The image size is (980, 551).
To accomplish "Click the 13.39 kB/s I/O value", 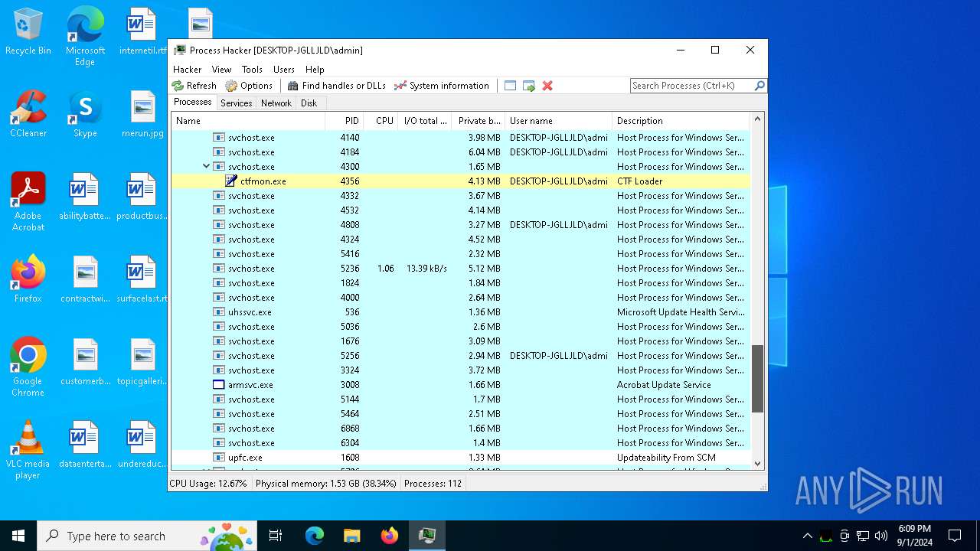I will (426, 269).
